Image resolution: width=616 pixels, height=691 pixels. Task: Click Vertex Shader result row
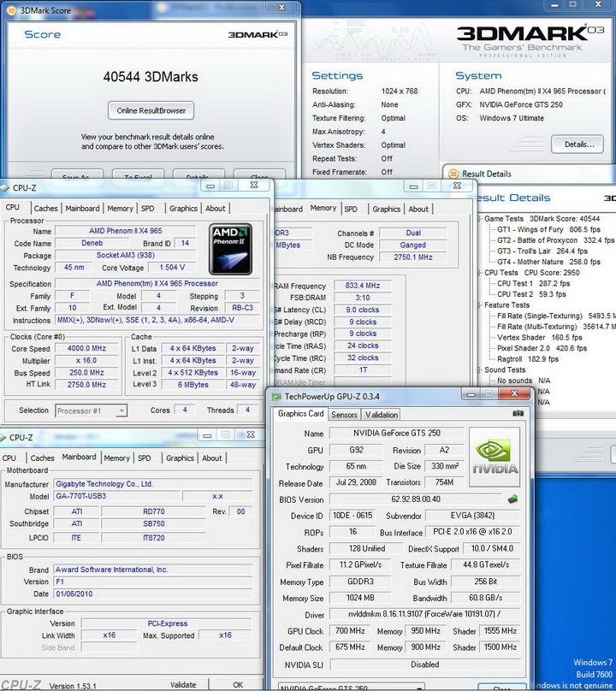(x=540, y=338)
